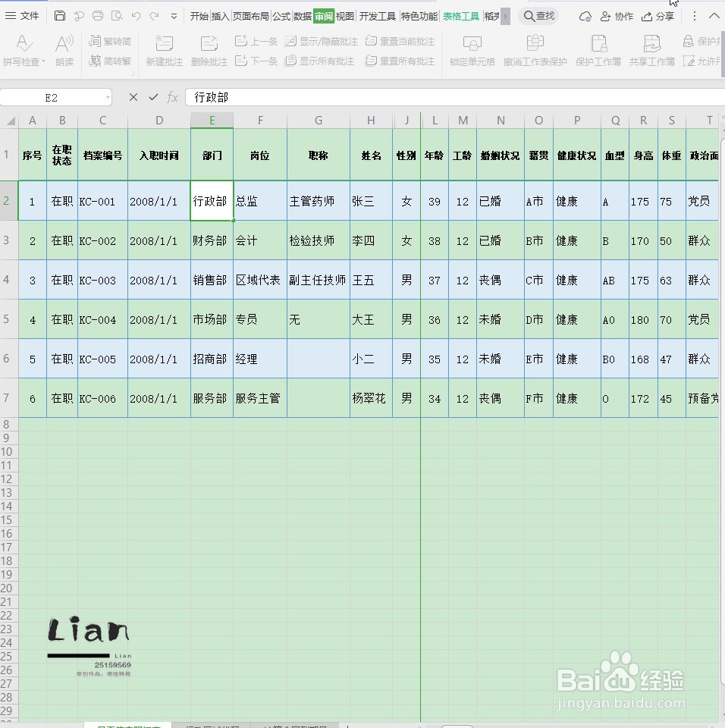Click 繁转简 conversion button
This screenshot has height=728, width=725.
110,41
